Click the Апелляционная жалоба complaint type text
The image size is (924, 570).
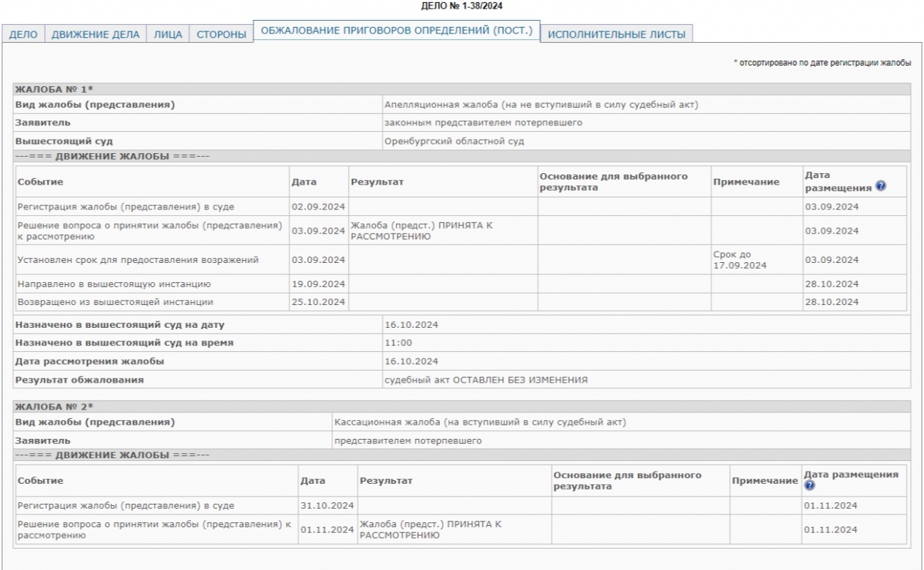(x=540, y=105)
